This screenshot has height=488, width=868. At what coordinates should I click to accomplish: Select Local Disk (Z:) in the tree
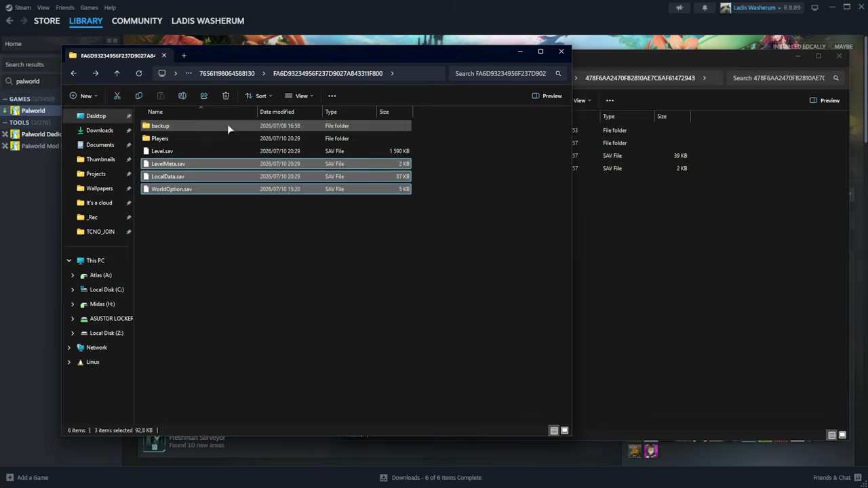pos(106,333)
